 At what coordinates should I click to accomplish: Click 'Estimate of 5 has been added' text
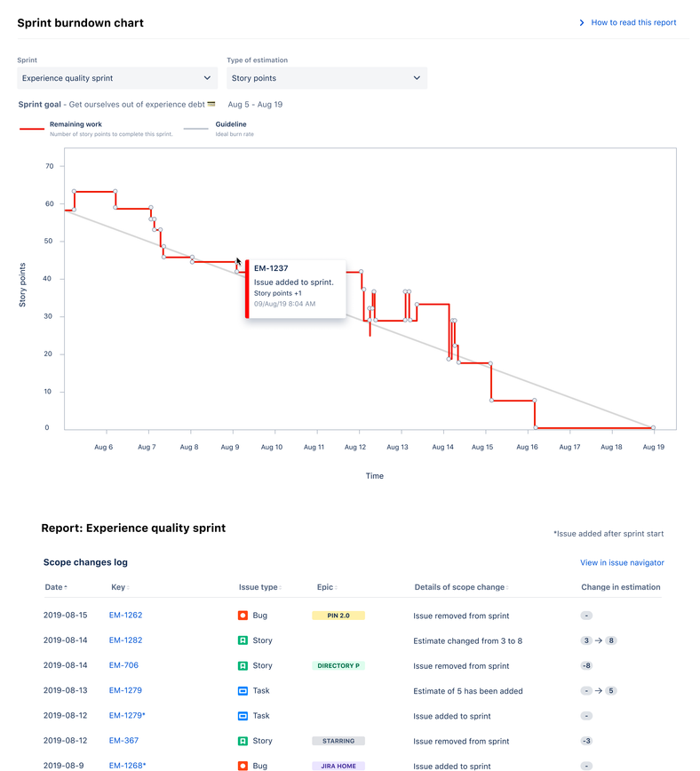coord(468,691)
